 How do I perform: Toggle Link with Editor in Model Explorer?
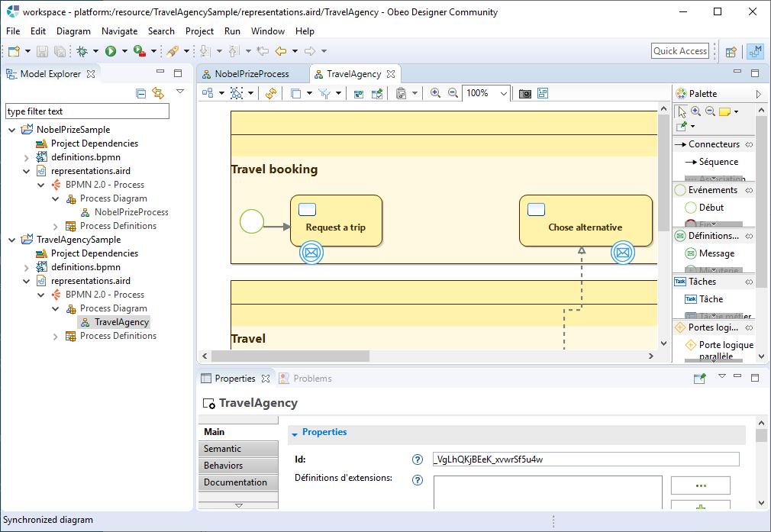pyautogui.click(x=158, y=93)
